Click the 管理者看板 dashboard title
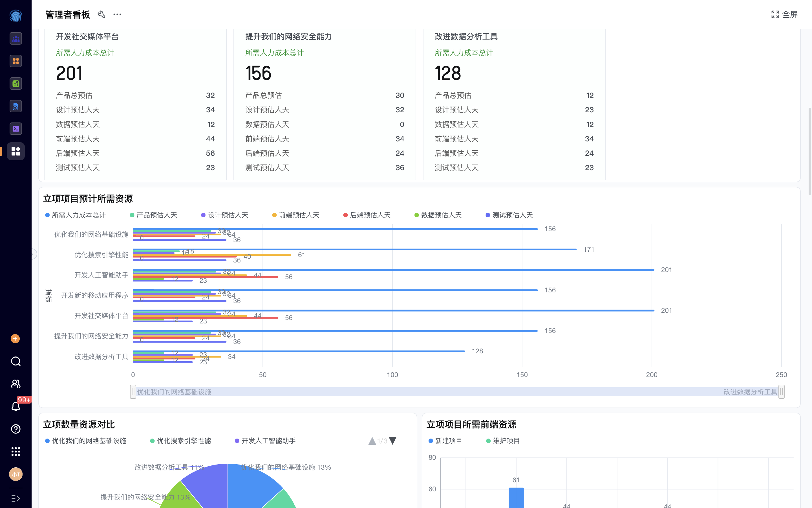 pos(67,14)
